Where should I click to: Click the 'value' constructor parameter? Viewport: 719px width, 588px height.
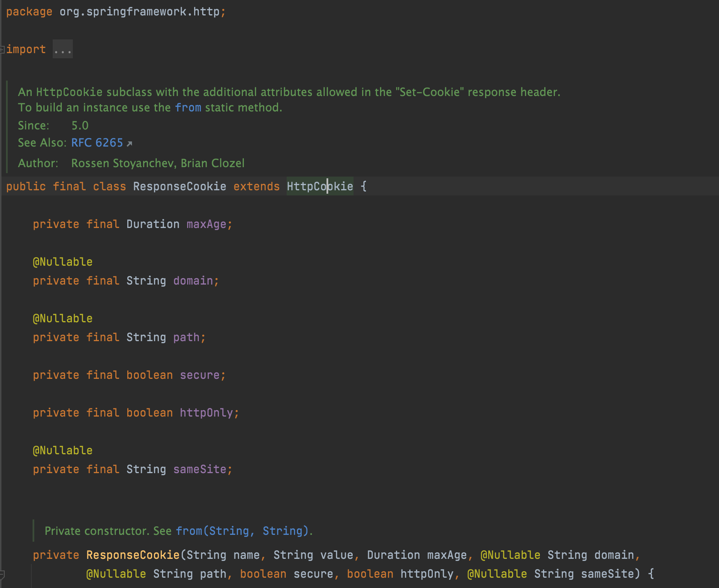(337, 555)
